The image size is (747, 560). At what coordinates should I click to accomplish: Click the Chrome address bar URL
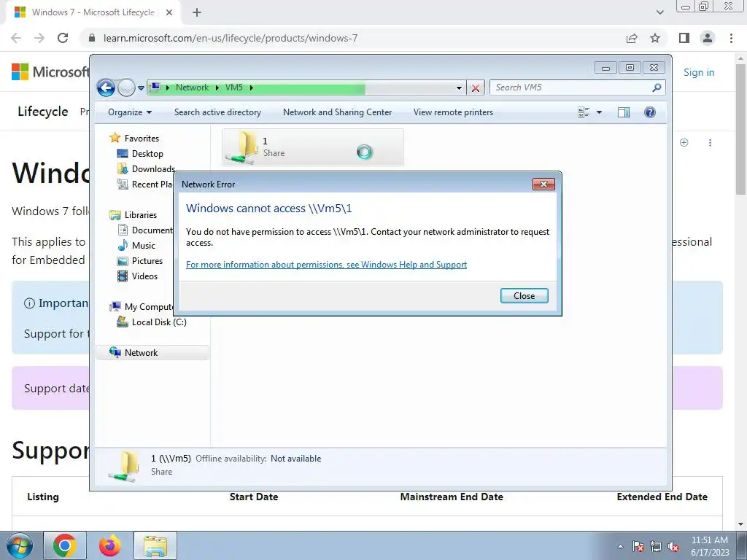[231, 38]
